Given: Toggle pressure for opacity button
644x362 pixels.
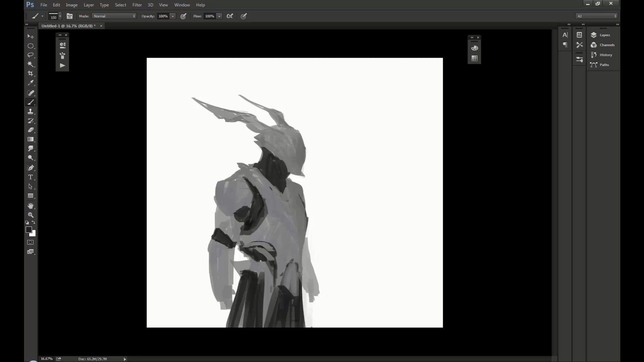Looking at the screenshot, I should click(183, 16).
